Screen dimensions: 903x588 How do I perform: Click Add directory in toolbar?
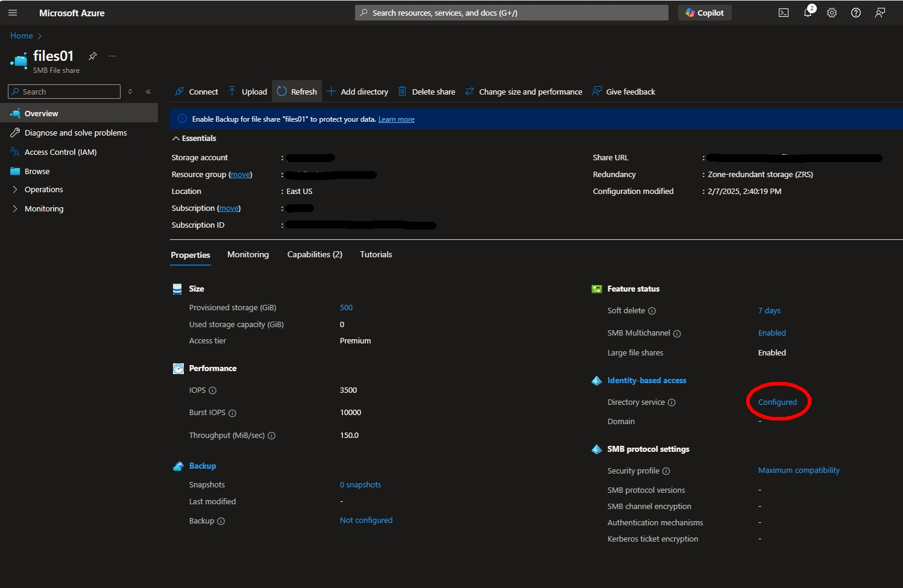tap(357, 92)
